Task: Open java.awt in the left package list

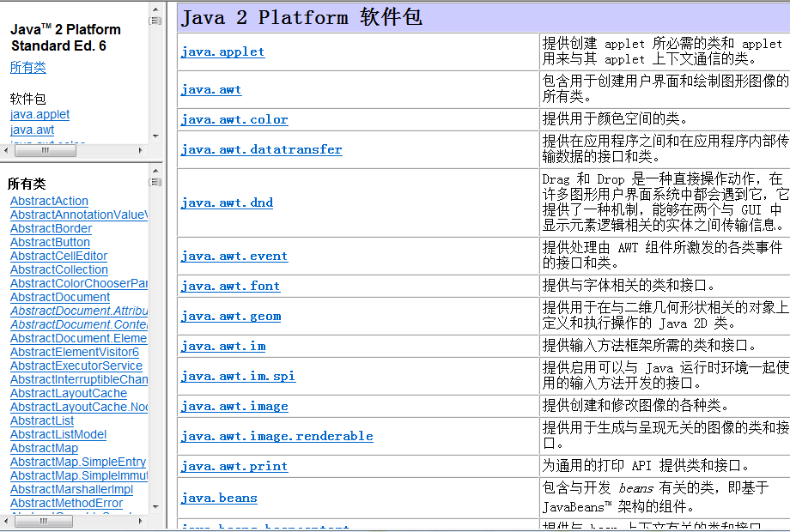Action: pos(33,130)
